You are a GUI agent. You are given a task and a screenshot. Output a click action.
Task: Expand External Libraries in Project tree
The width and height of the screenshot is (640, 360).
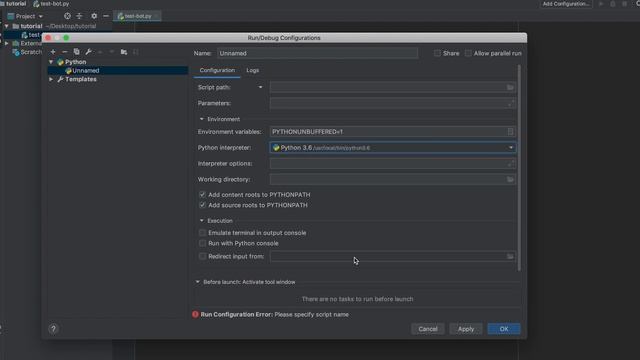coord(7,43)
